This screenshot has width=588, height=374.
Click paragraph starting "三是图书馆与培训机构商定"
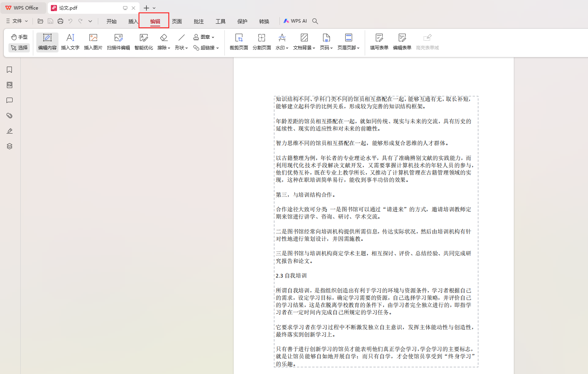click(374, 257)
